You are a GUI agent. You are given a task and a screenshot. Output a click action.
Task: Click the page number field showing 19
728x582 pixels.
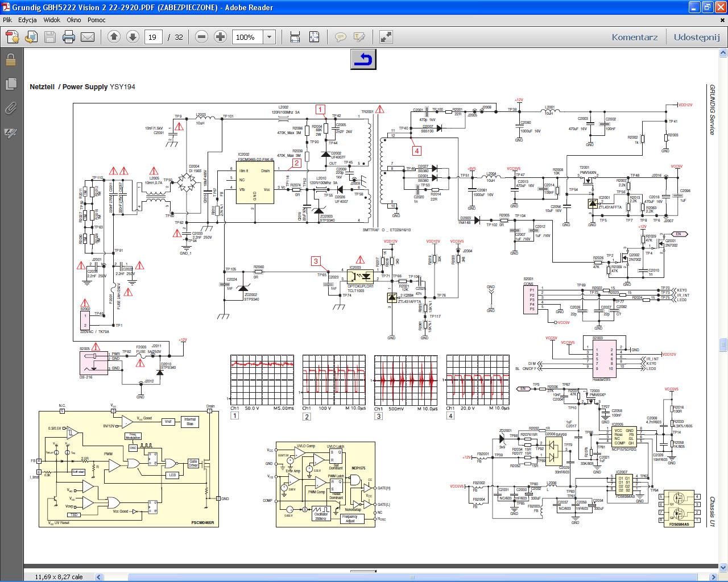click(x=152, y=37)
